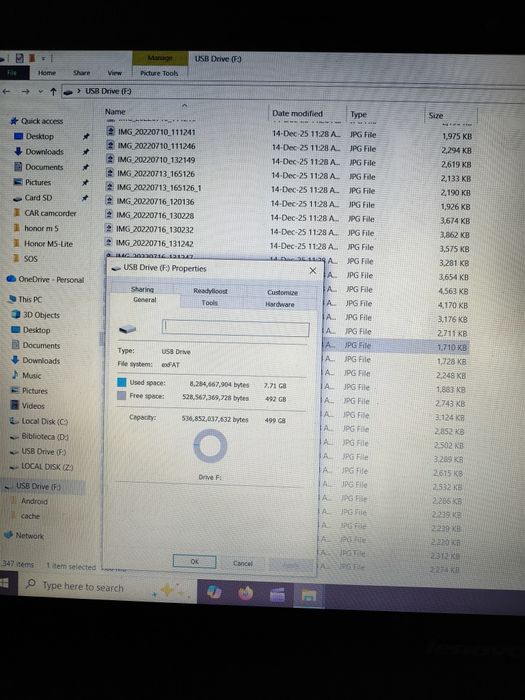Click the drive usage donut chart
Viewport: 525px width, 700px height.
point(210,446)
